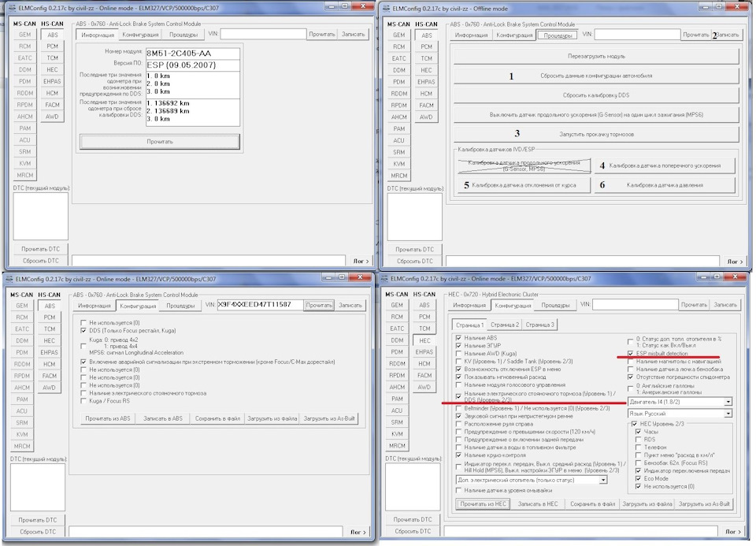Click empty VIN field in HEC window
756x546 pixels.
(635, 304)
